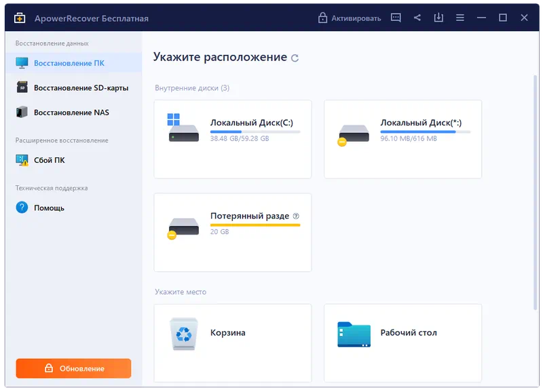Click the lock icon on Обновление button
This screenshot has width=543, height=392.
pos(49,368)
